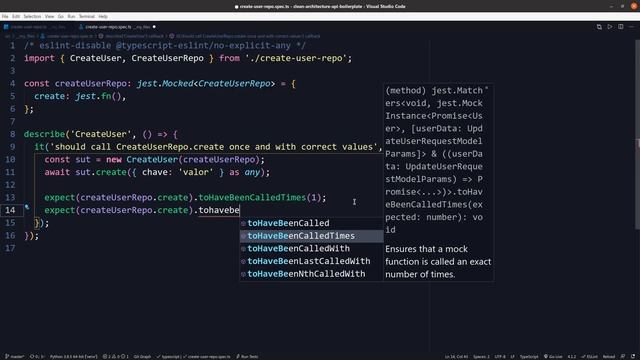Click 'create: jest.fn(),' on line 5
This screenshot has height=360, width=640.
click(x=80, y=96)
